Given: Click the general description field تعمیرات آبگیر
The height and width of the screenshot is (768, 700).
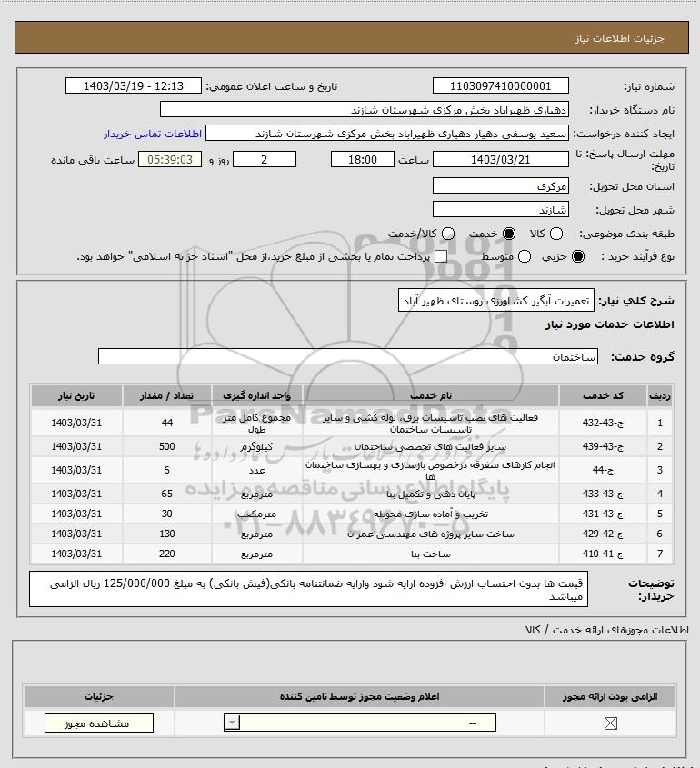Looking at the screenshot, I should (x=495, y=301).
